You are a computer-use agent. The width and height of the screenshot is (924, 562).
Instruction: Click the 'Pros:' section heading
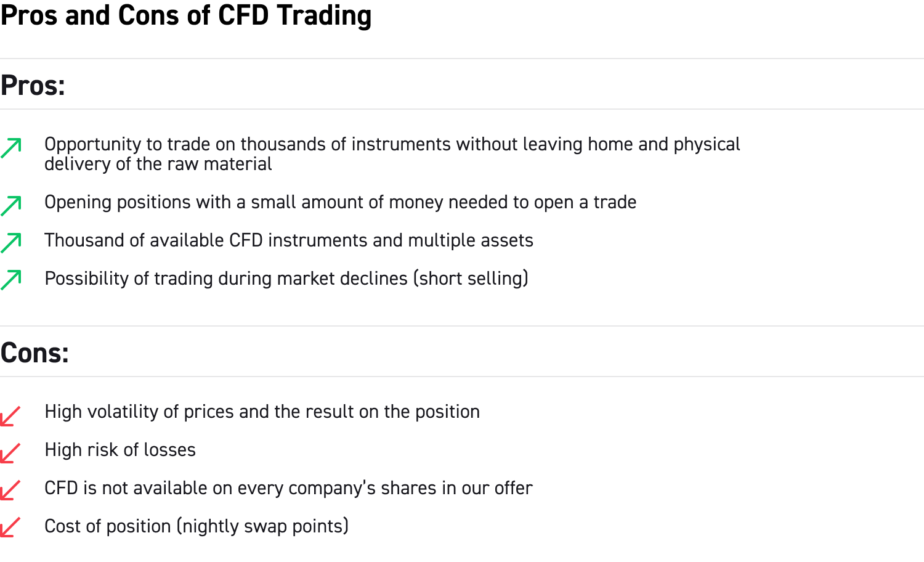pos(33,85)
